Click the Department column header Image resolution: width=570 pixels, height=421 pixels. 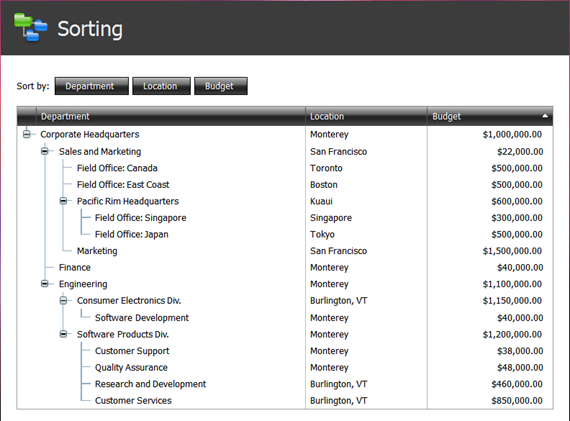[170, 116]
